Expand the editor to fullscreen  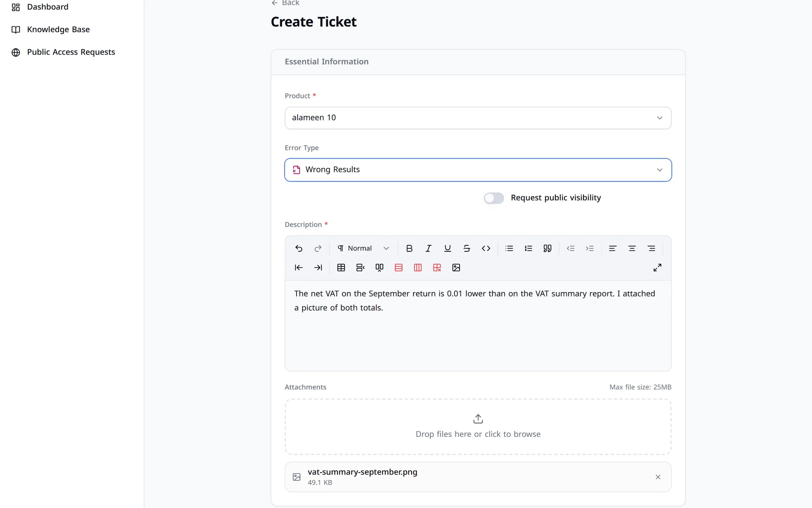coord(657,267)
